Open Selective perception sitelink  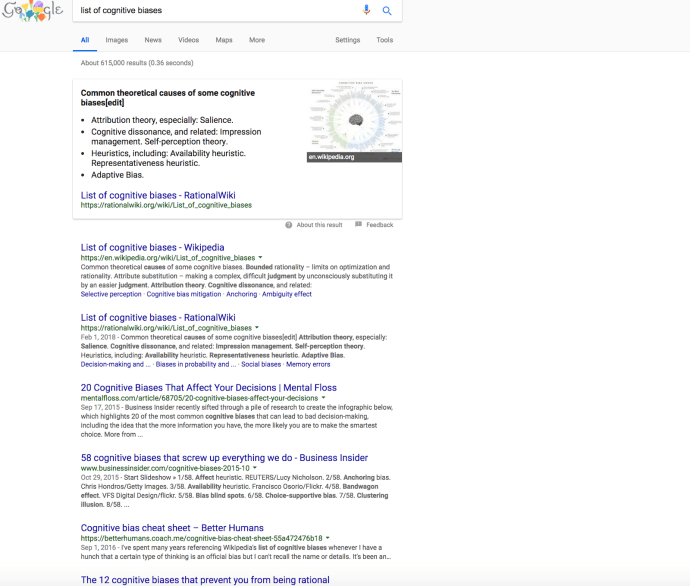[x=111, y=294]
